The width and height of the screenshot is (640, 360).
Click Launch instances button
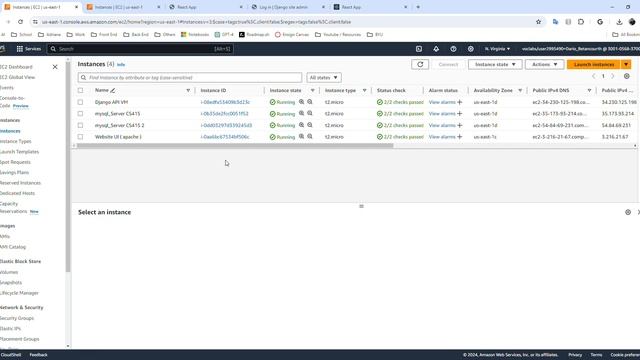[x=594, y=64]
